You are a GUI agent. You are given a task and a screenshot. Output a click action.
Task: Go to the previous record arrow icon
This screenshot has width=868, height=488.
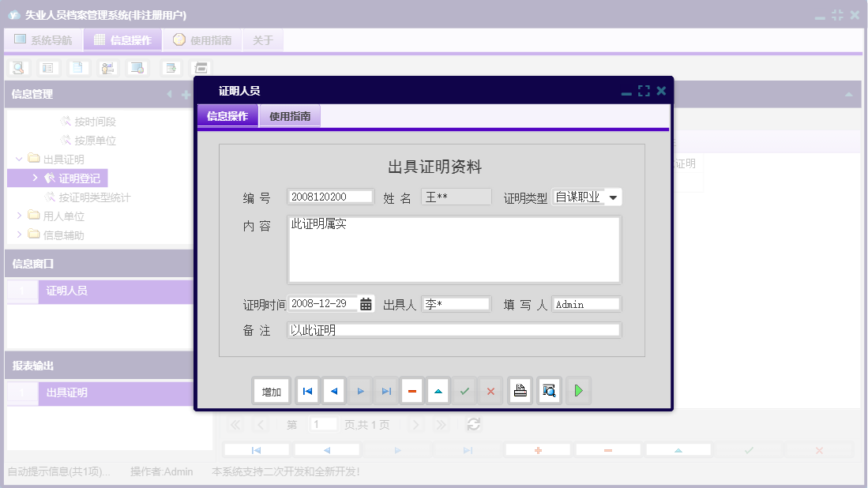tap(333, 390)
